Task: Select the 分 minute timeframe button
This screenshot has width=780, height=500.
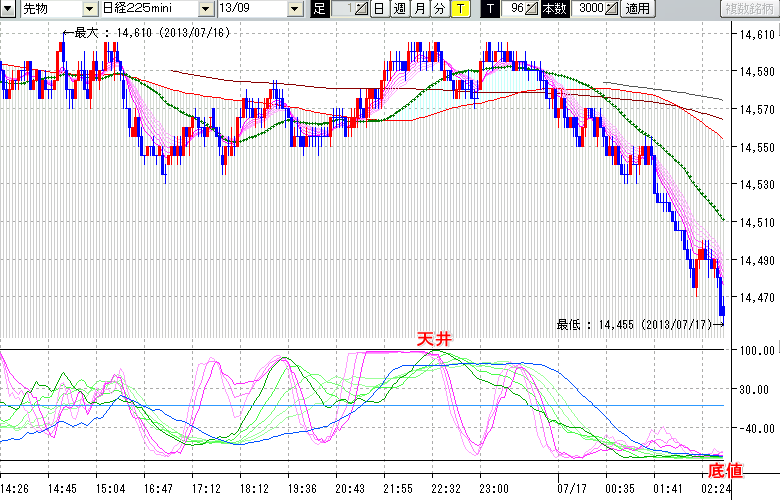Action: (439, 9)
